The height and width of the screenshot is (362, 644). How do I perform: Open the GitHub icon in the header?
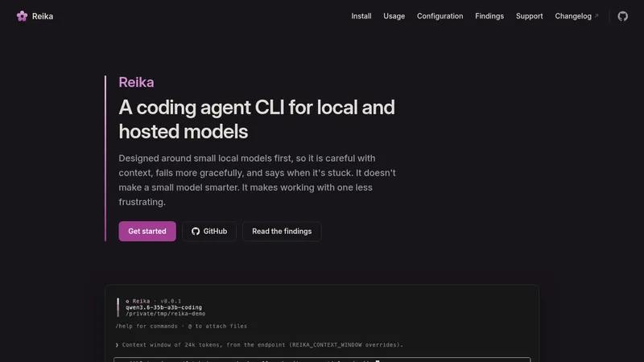622,16
